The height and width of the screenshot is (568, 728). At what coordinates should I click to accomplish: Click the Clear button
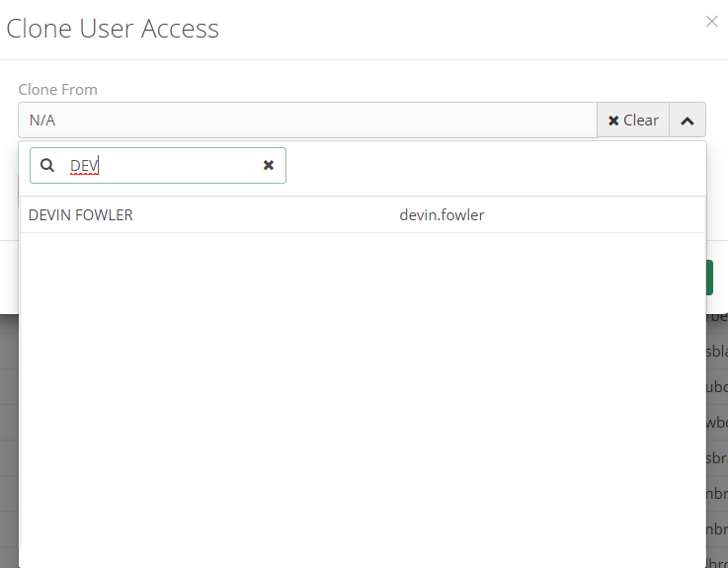pyautogui.click(x=633, y=121)
